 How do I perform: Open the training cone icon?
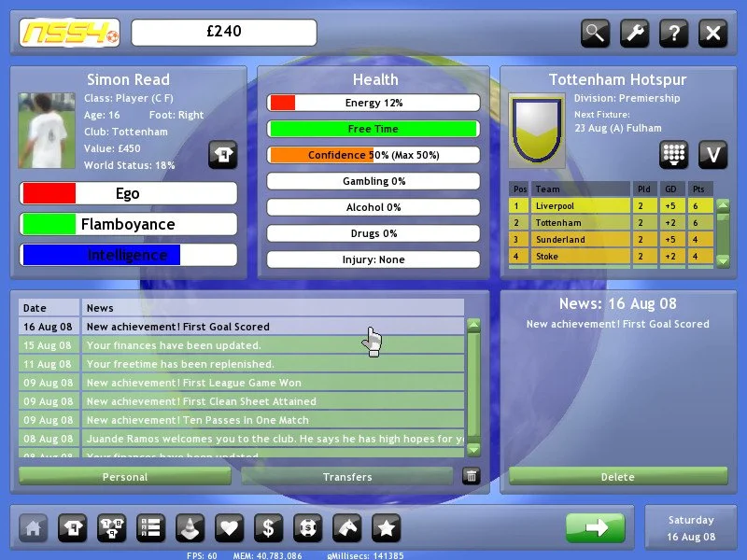(x=190, y=528)
